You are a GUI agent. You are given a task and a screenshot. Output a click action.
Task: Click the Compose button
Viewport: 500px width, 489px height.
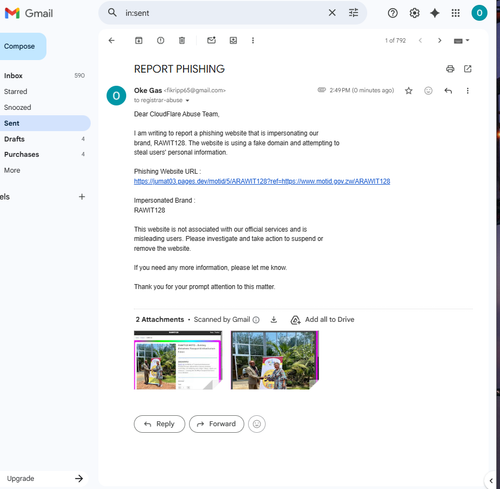tap(21, 46)
